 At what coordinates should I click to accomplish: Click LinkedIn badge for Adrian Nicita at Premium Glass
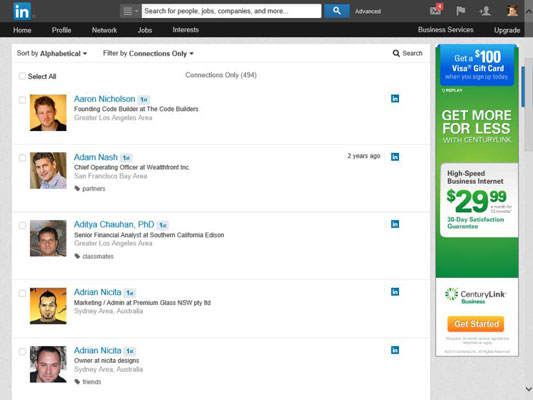click(x=395, y=292)
